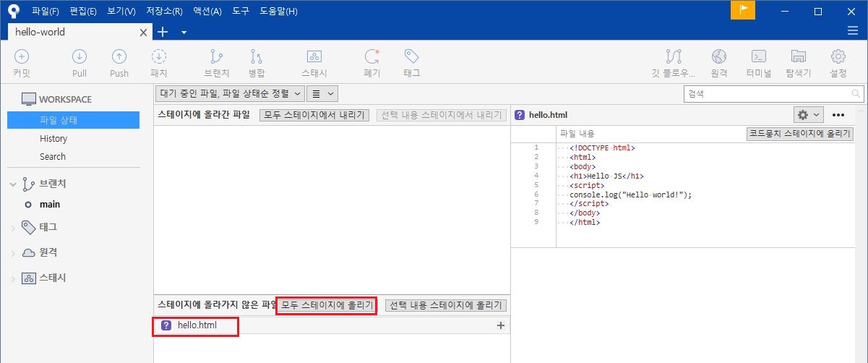The image size is (868, 363).
Task: Click the Commit (커밋) toolbar icon
Action: coord(22,56)
